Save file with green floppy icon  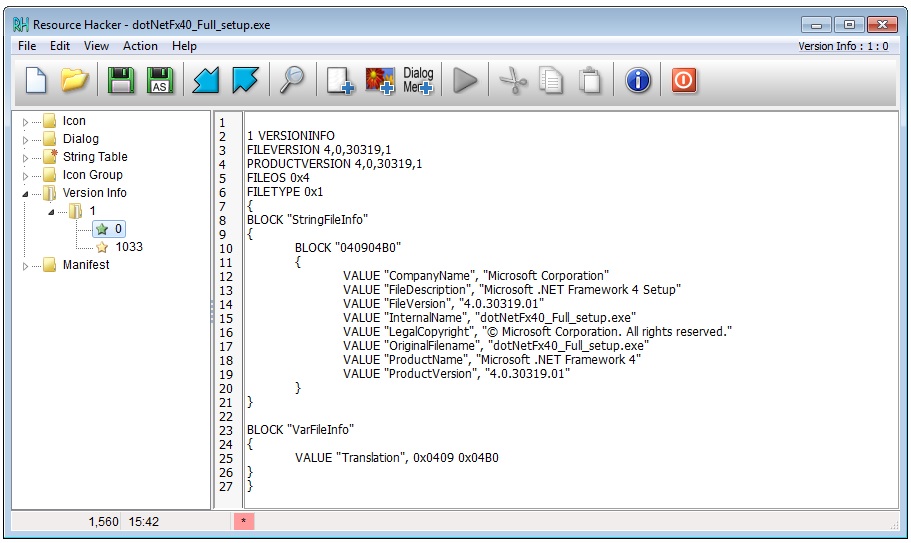121,80
